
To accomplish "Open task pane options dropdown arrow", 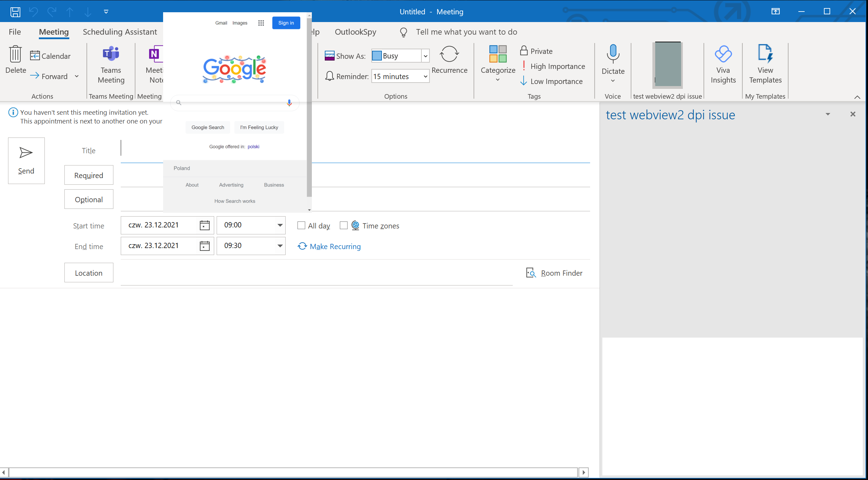I will pyautogui.click(x=828, y=114).
